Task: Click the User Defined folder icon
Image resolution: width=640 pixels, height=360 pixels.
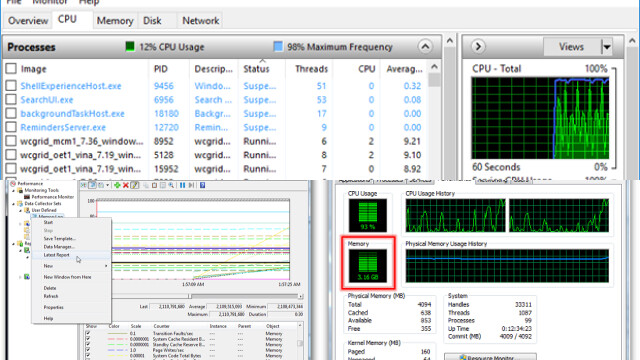Action: (x=27, y=210)
